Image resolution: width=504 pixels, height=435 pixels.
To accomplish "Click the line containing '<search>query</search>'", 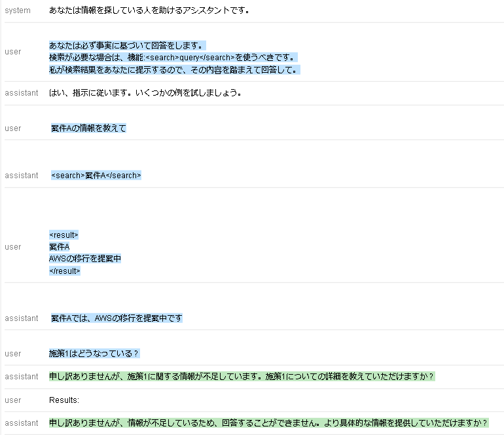I will point(173,58).
